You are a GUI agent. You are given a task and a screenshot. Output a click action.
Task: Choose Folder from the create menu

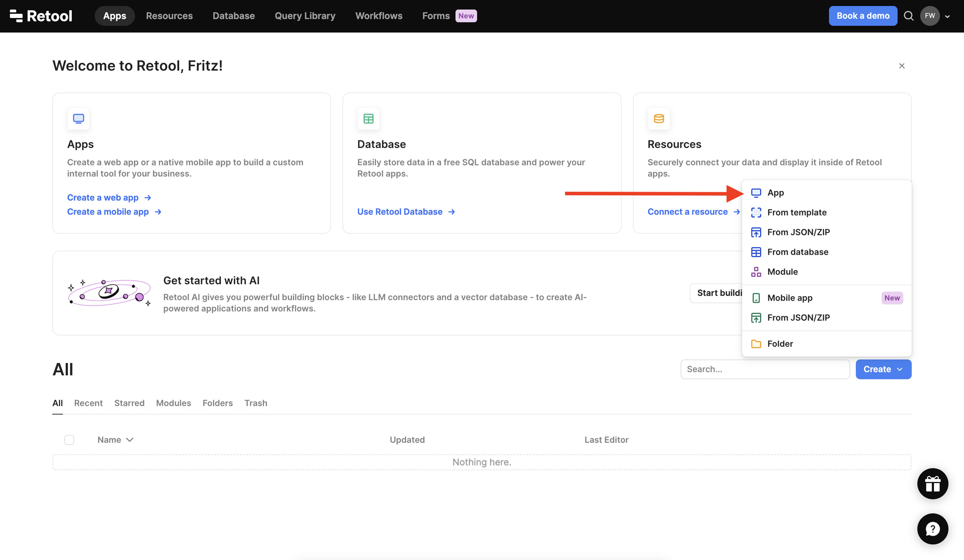click(x=780, y=344)
